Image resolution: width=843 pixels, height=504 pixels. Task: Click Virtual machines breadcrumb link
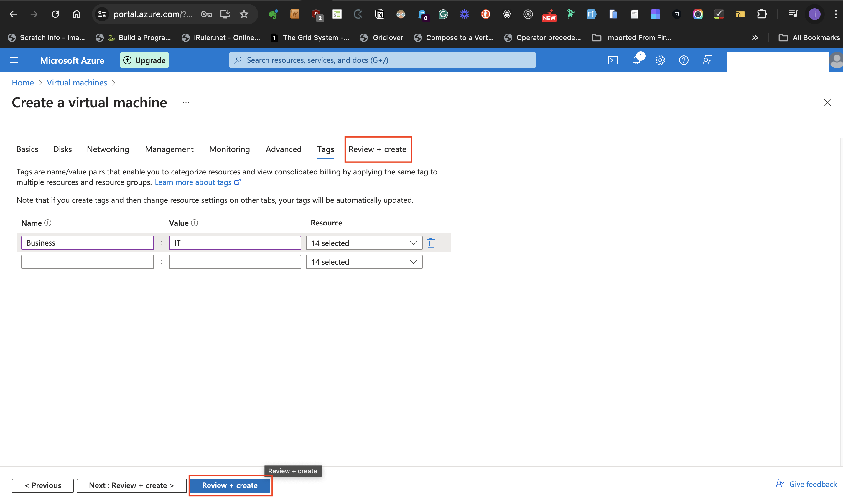pos(77,83)
